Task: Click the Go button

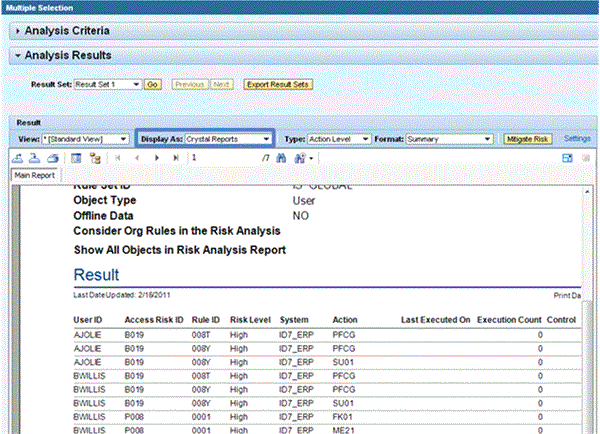Action: pyautogui.click(x=153, y=85)
